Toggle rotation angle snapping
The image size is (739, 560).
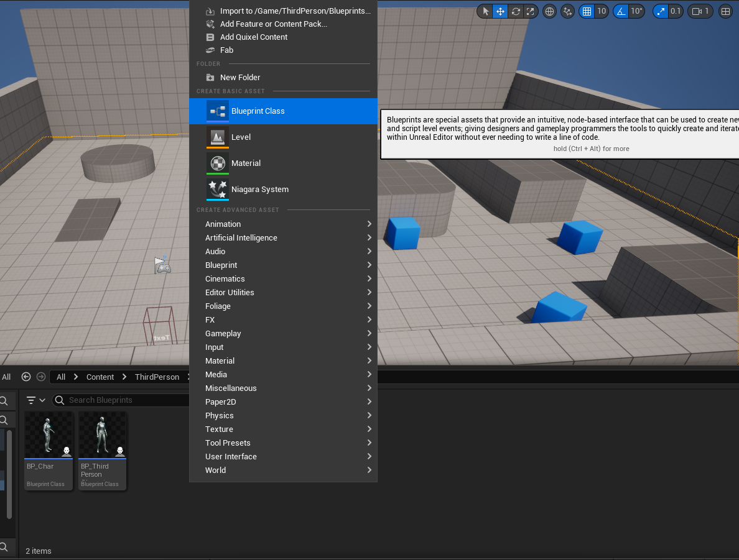coord(621,11)
